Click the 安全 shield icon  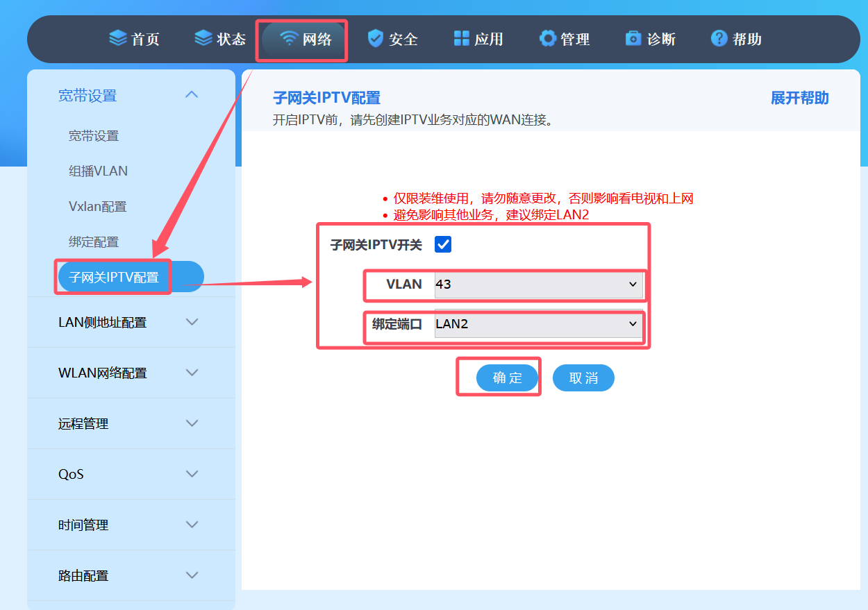point(376,38)
